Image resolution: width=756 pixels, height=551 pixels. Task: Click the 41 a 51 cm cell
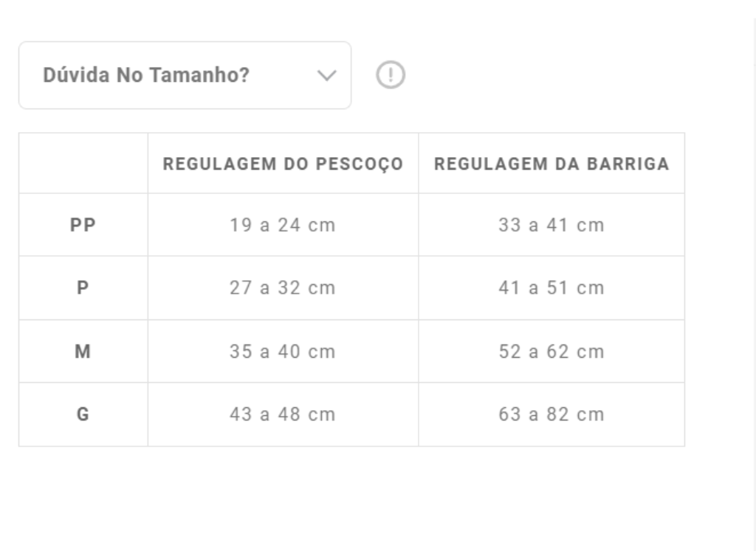click(552, 288)
